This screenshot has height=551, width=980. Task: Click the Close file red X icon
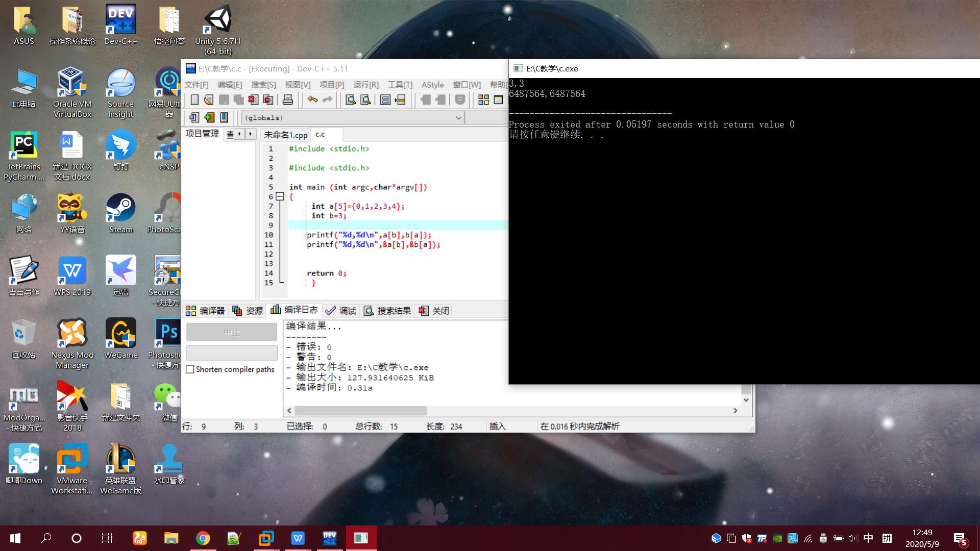tap(253, 100)
